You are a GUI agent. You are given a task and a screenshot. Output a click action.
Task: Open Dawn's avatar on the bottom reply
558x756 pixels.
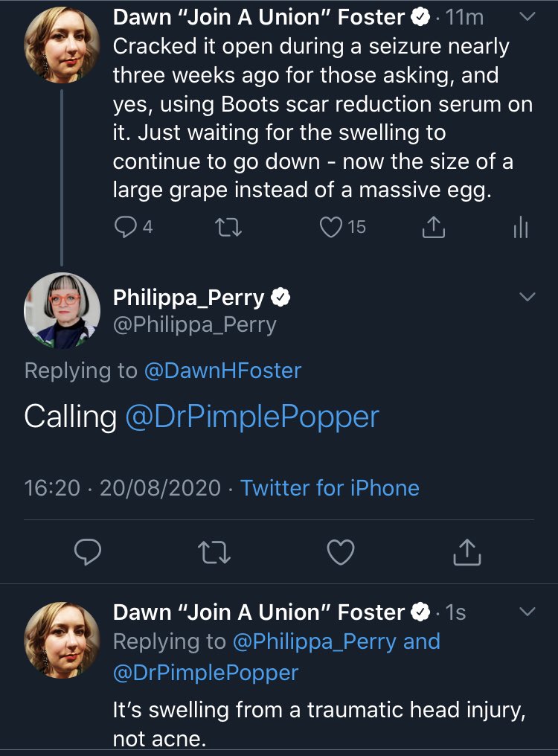tap(62, 639)
